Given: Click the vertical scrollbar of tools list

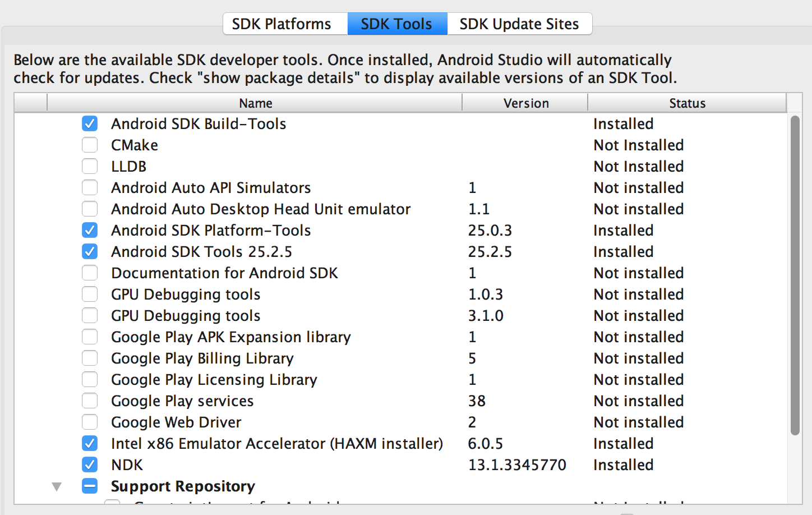Looking at the screenshot, I should 795,275.
